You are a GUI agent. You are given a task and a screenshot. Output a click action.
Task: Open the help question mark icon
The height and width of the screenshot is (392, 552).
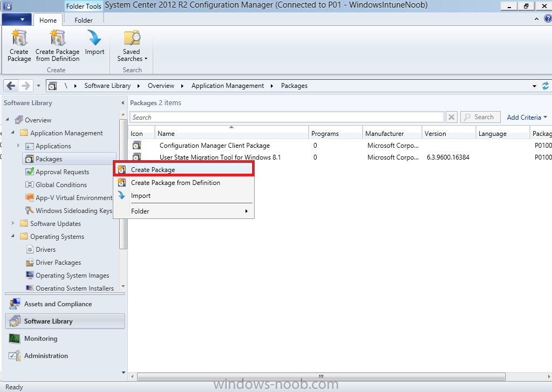548,19
